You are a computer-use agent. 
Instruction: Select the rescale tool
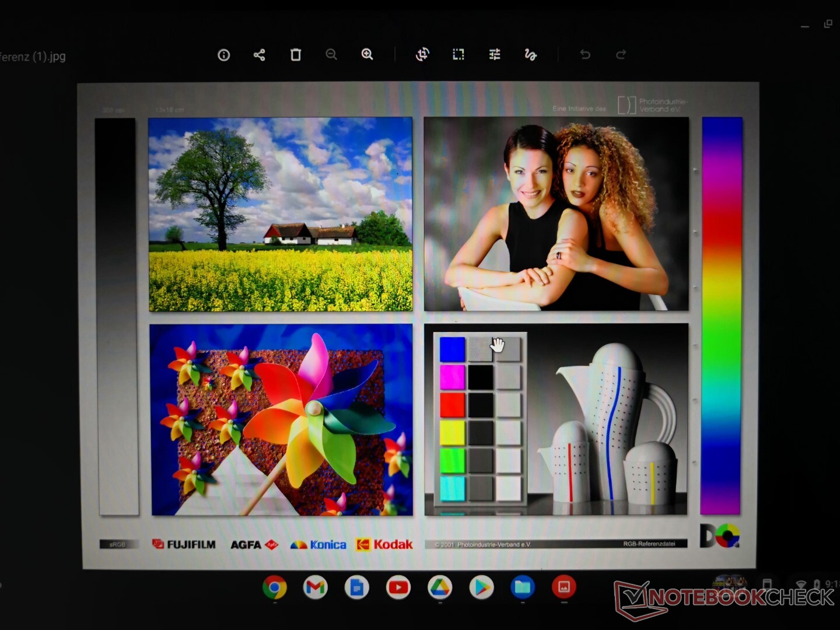pyautogui.click(x=459, y=54)
